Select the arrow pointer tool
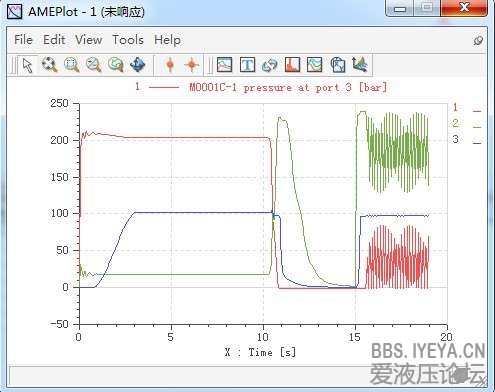Image resolution: width=495 pixels, height=392 pixels. (27, 65)
